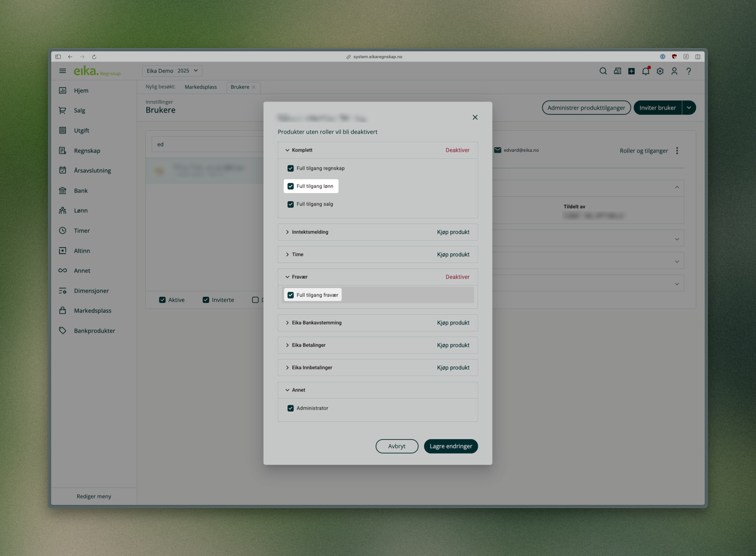Collapse the Komplett section

[287, 150]
